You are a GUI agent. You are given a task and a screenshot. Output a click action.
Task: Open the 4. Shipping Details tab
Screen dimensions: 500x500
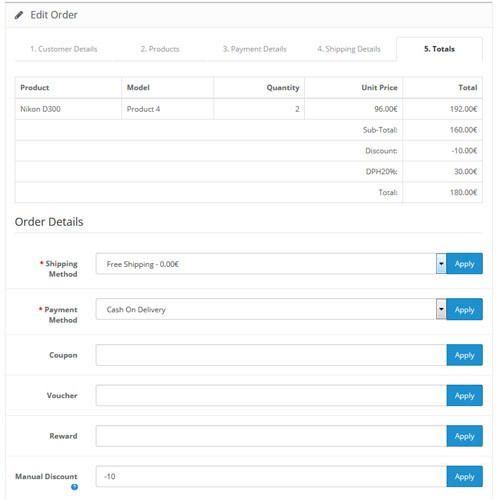(349, 49)
